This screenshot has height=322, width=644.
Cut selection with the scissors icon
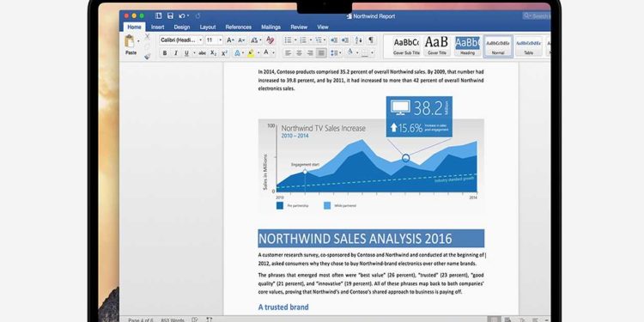pyautogui.click(x=147, y=37)
